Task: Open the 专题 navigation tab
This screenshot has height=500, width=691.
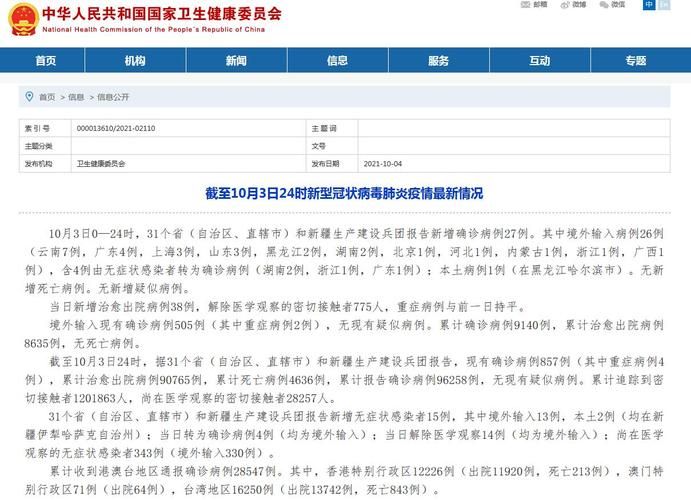Action: (x=636, y=60)
